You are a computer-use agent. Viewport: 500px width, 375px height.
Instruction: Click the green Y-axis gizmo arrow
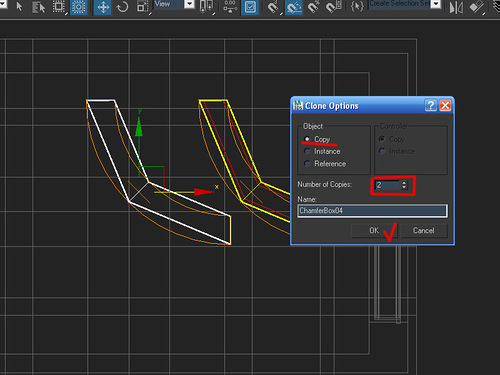tap(139, 127)
